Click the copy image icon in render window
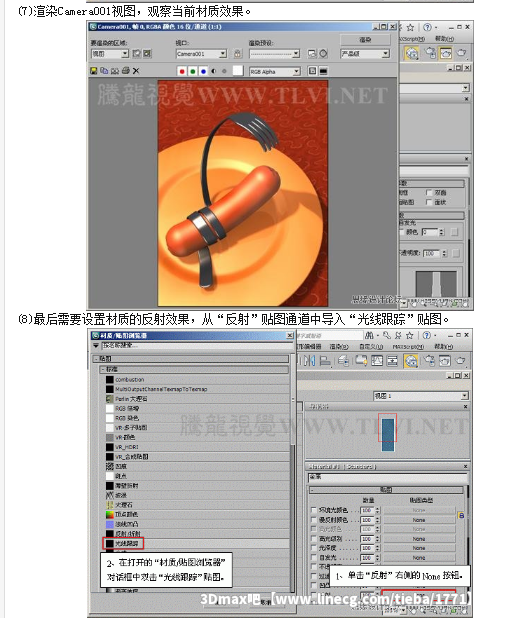The height and width of the screenshot is (618, 512). (104, 71)
